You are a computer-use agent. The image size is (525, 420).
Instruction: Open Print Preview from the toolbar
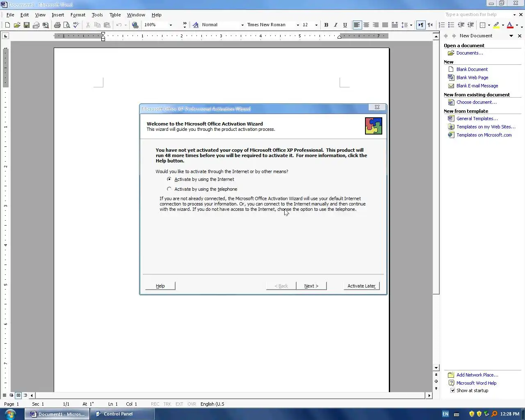tap(66, 25)
